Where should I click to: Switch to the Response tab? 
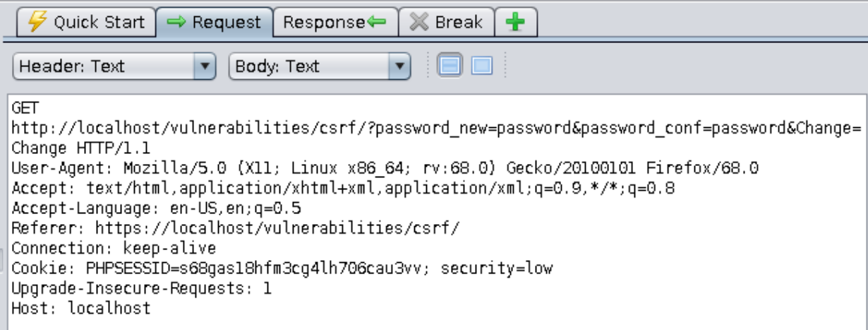pyautogui.click(x=335, y=23)
